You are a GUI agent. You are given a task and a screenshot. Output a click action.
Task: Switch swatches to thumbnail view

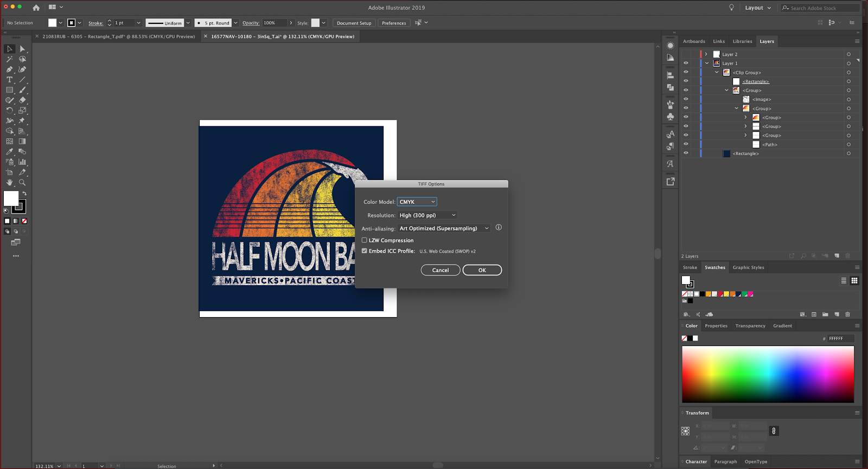pos(854,280)
